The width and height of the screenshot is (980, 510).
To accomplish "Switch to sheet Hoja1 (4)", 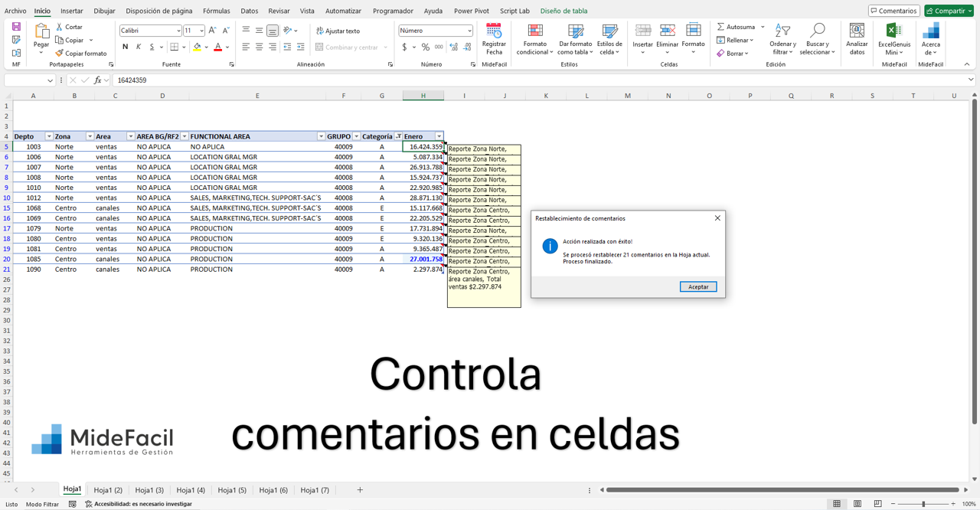I will (x=190, y=489).
